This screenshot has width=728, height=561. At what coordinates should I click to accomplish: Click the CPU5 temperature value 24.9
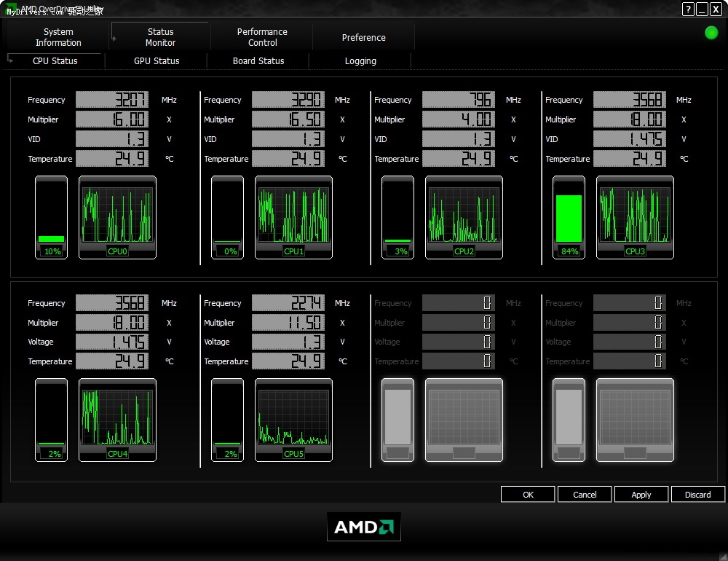click(288, 361)
